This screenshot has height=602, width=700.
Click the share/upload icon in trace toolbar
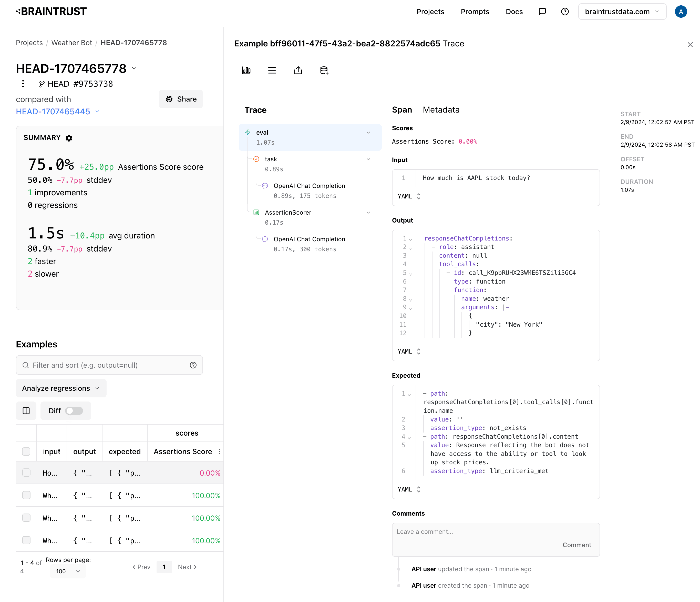tap(298, 70)
